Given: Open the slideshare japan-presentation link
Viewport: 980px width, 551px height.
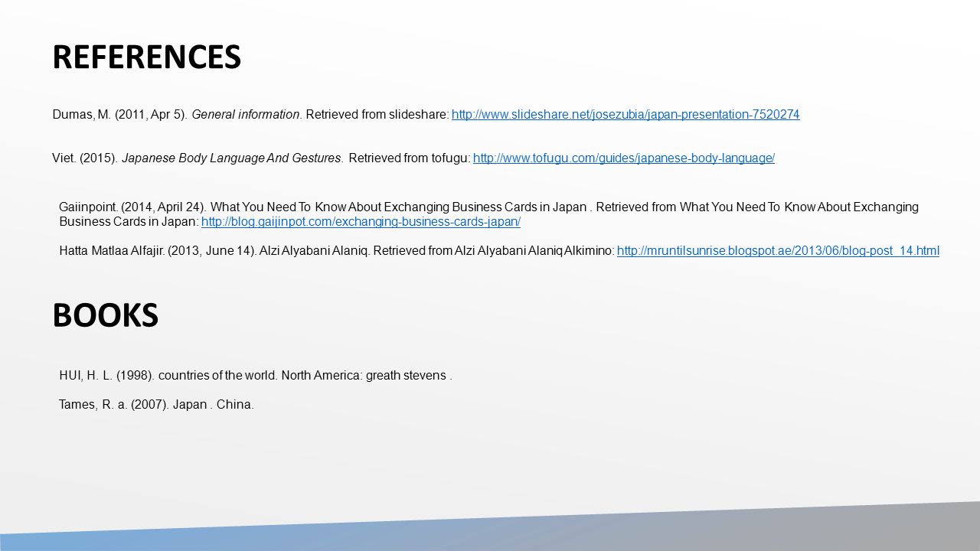Looking at the screenshot, I should click(x=626, y=115).
